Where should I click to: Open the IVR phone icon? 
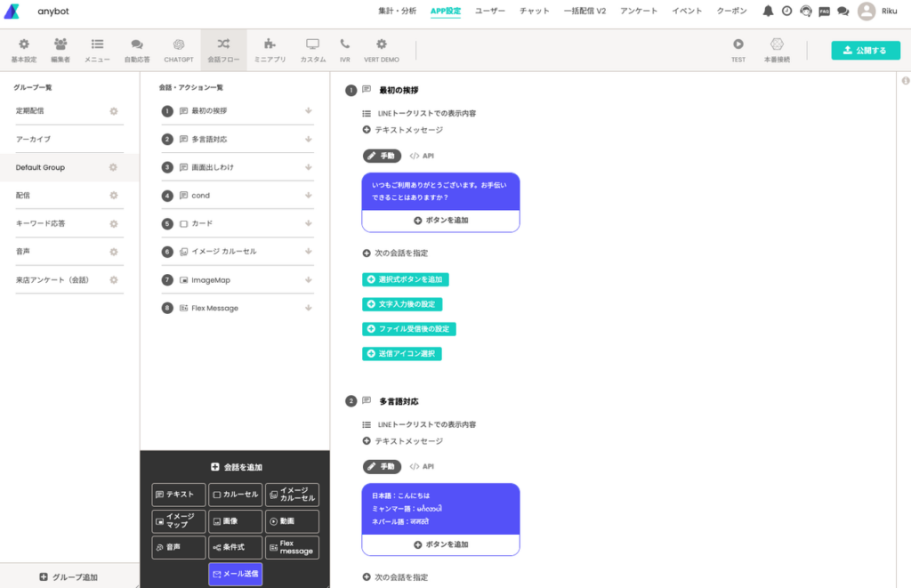click(x=344, y=44)
